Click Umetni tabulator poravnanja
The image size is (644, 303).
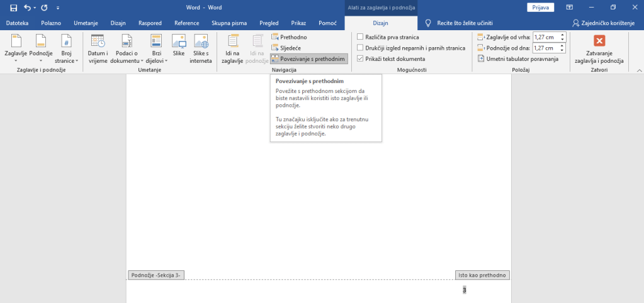(x=517, y=58)
